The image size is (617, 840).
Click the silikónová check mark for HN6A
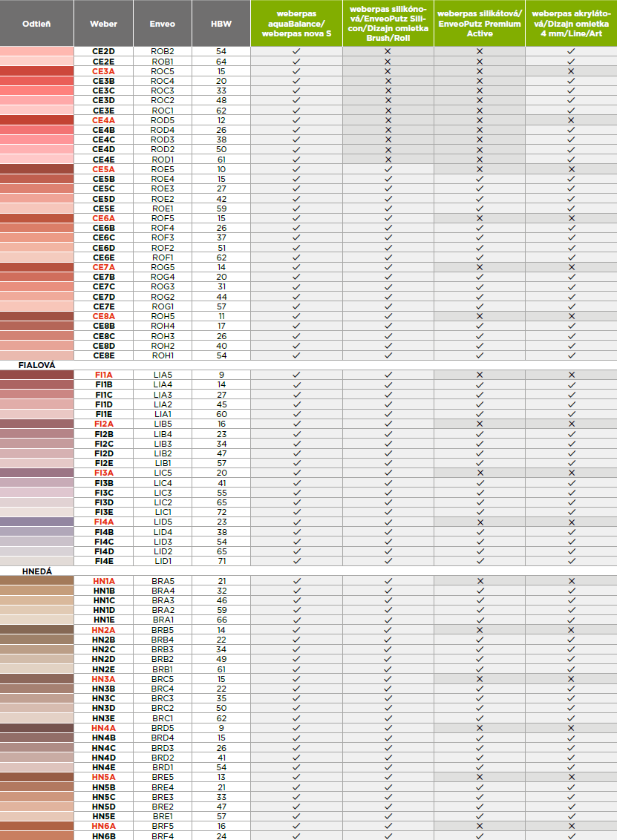[x=388, y=826]
